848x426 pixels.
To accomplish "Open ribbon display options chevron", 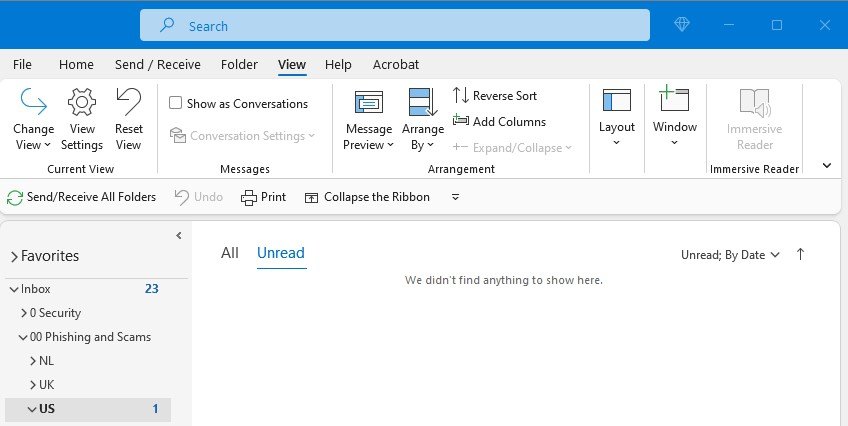I will 827,165.
